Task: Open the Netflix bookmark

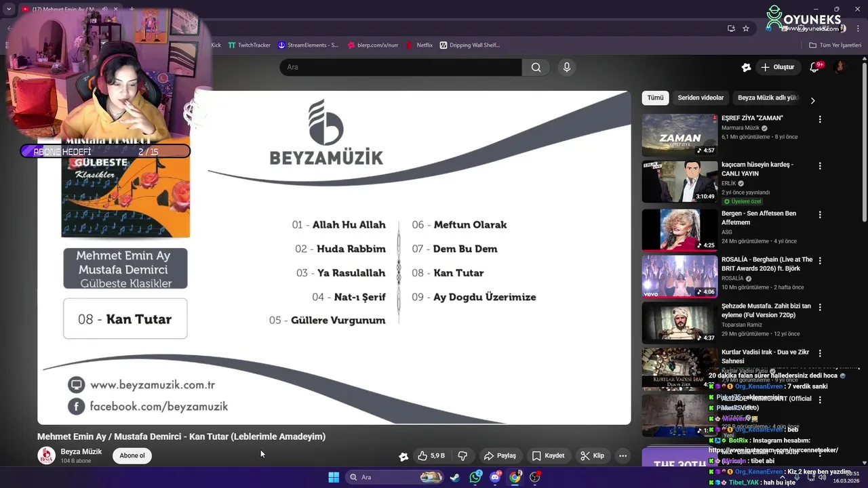Action: click(419, 45)
